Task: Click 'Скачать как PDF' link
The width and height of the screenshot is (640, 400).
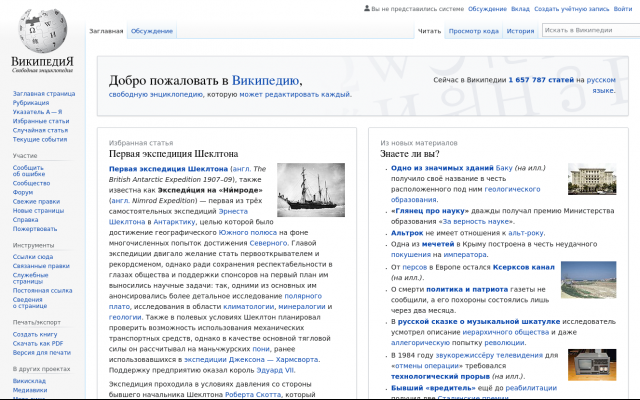Action: tap(38, 344)
